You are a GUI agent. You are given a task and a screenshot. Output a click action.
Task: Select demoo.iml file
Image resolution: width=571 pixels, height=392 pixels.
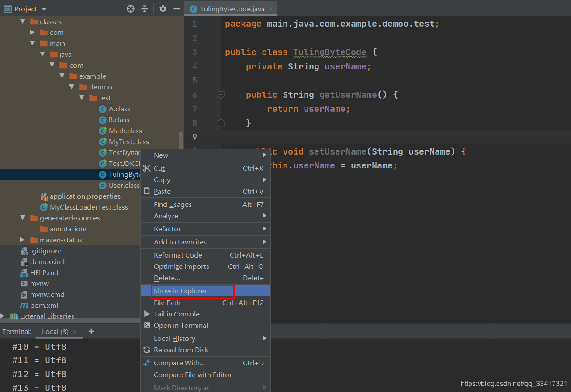pyautogui.click(x=47, y=261)
